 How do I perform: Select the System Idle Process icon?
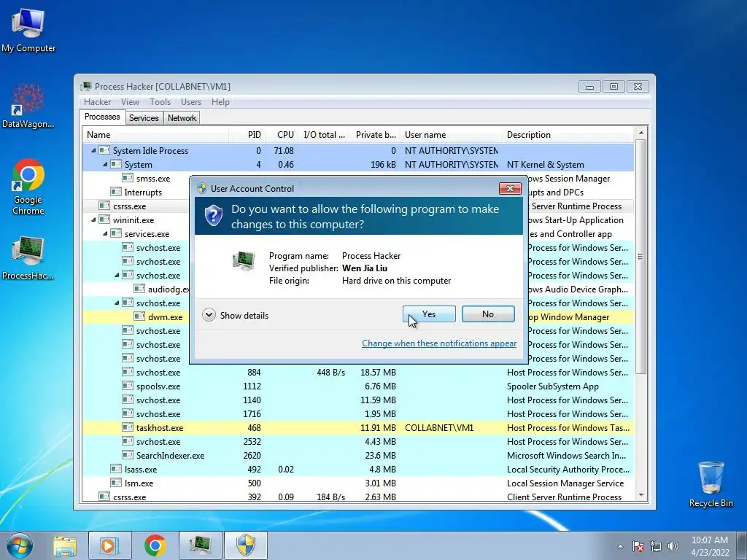click(104, 150)
